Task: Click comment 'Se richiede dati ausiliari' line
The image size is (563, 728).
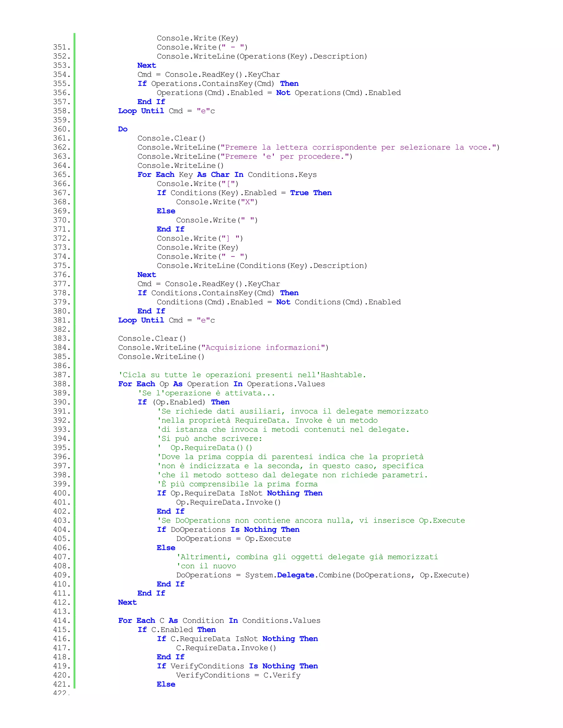Action: pyautogui.click(x=292, y=411)
